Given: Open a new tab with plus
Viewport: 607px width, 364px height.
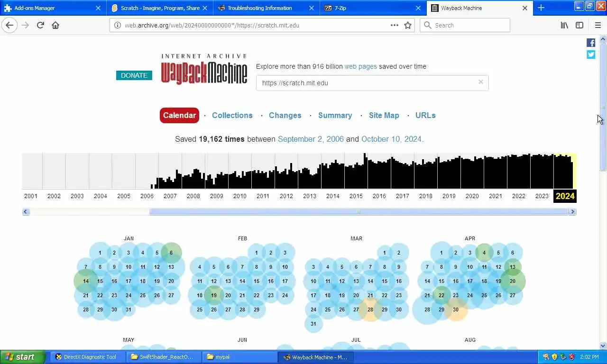Looking at the screenshot, I should point(541,8).
